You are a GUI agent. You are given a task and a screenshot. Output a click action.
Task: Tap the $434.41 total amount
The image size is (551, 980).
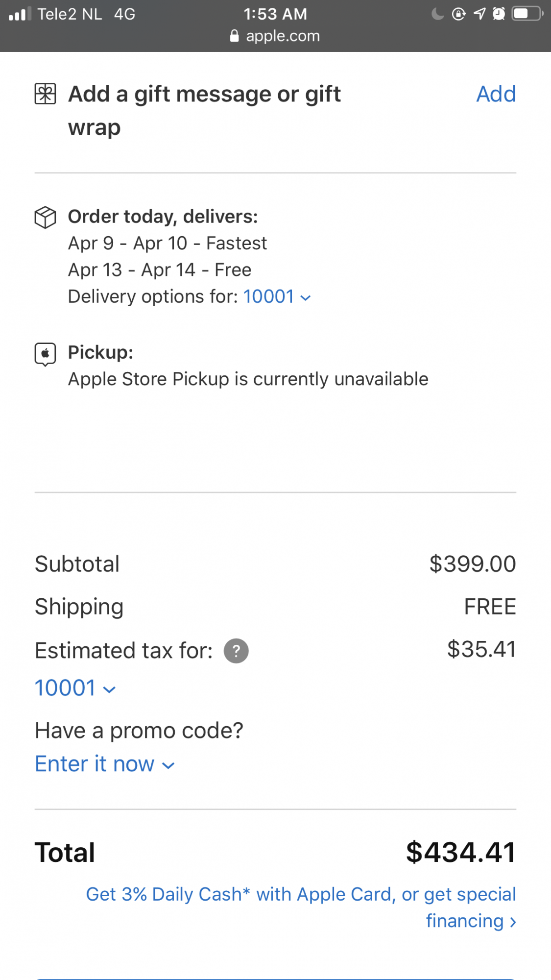[x=460, y=852]
